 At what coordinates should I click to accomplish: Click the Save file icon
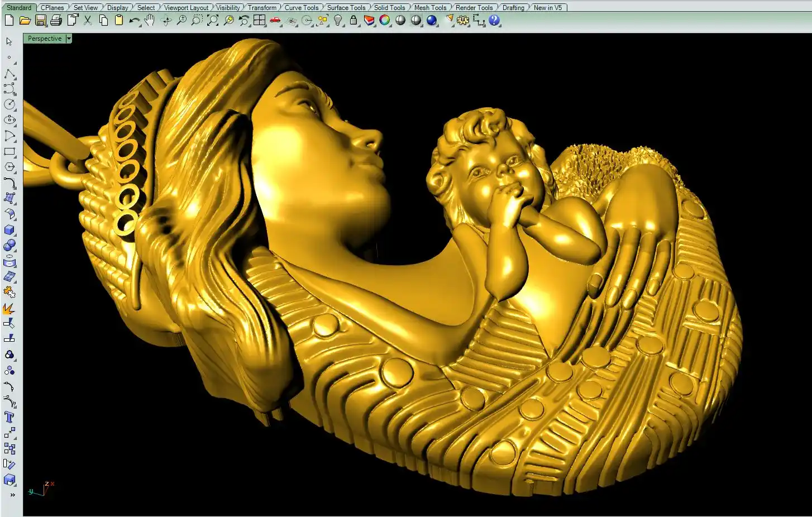pos(40,21)
